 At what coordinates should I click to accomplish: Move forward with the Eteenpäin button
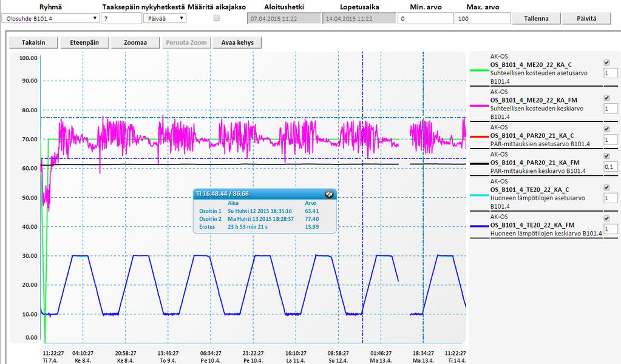pos(84,42)
